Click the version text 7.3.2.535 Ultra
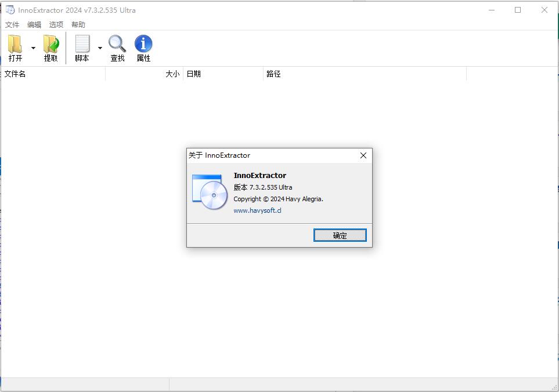 point(271,187)
